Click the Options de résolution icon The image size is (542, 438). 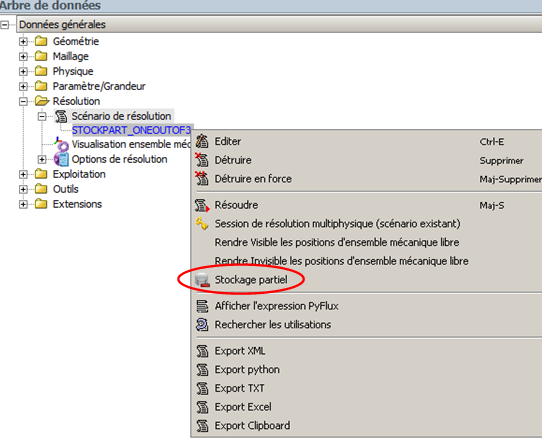click(x=62, y=159)
